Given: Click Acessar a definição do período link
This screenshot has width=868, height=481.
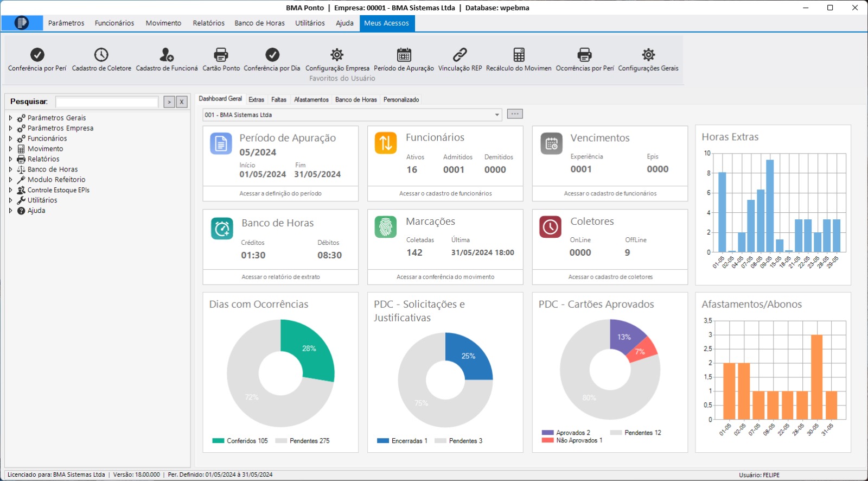Looking at the screenshot, I should [x=280, y=194].
